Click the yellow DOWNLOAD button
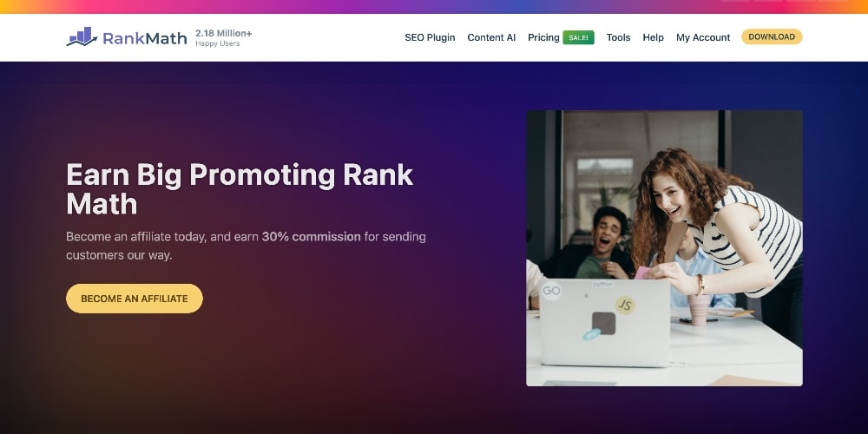Screen dimensions: 868x434 772,36
